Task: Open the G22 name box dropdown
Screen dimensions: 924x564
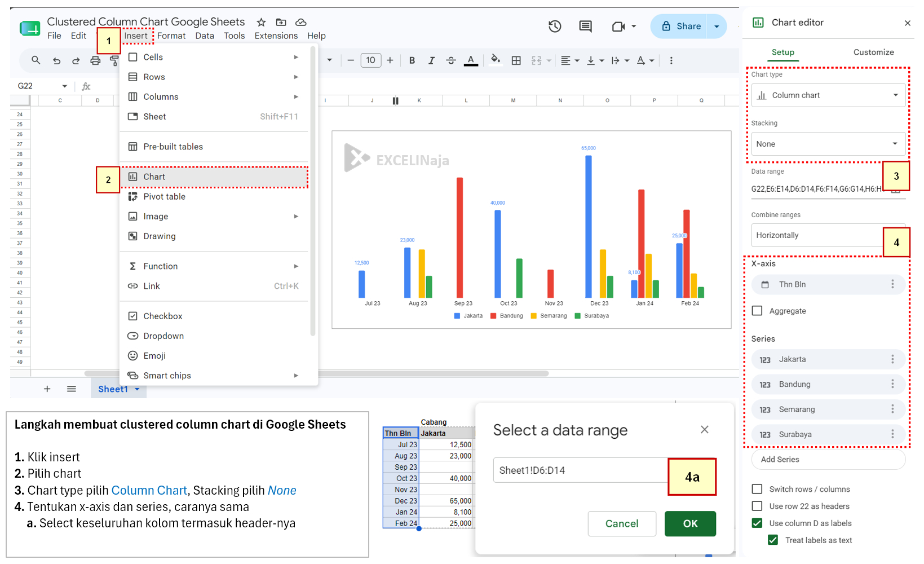Action: coord(64,86)
